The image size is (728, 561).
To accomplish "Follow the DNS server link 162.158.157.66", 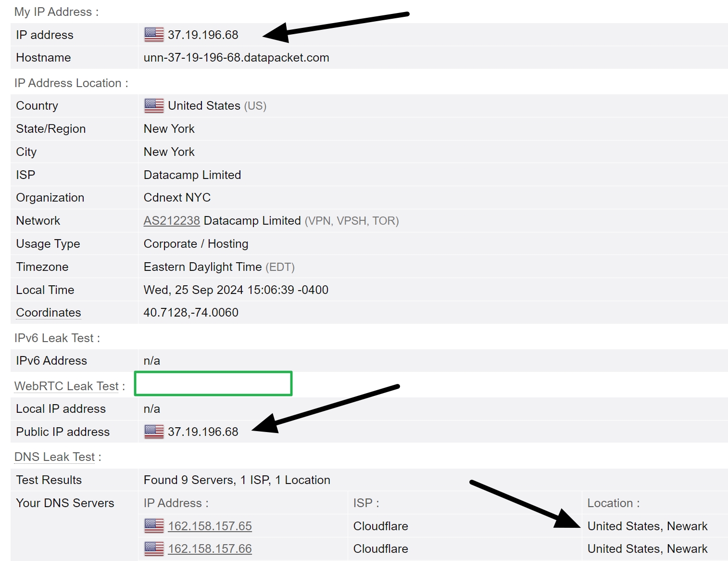I will pos(210,548).
